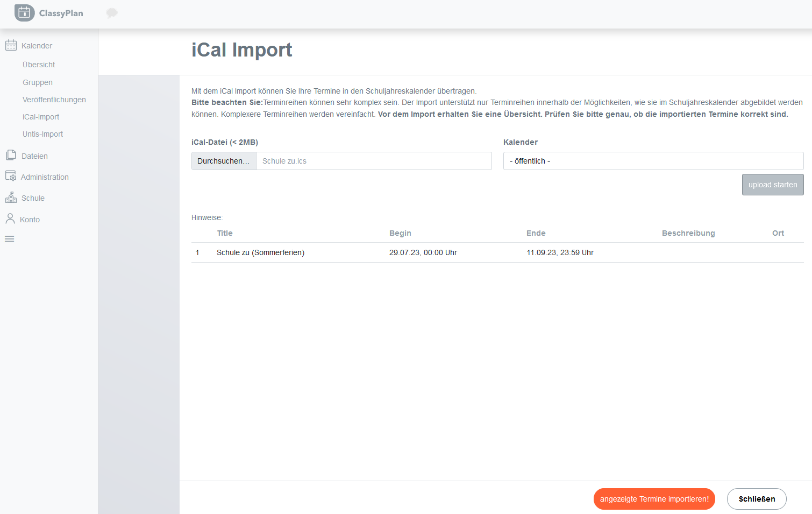Navigate to Untis-Import
Screen dimensions: 812x514
coord(43,134)
